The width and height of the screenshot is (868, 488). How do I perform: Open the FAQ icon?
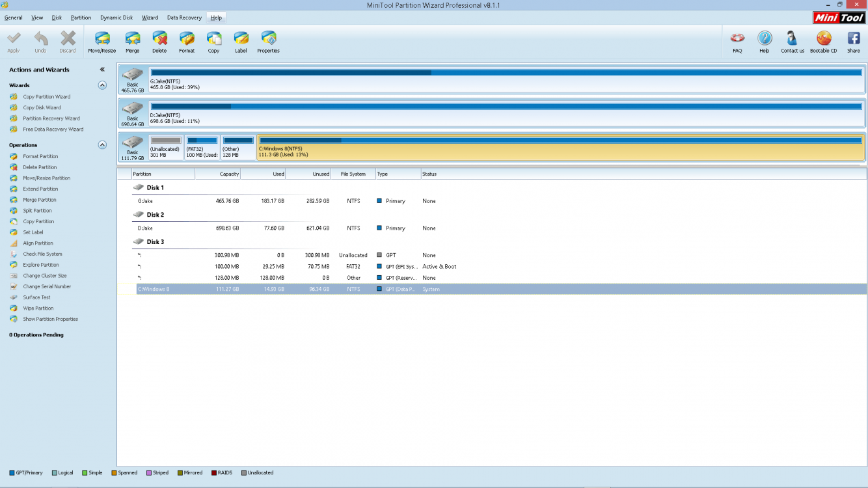737,38
